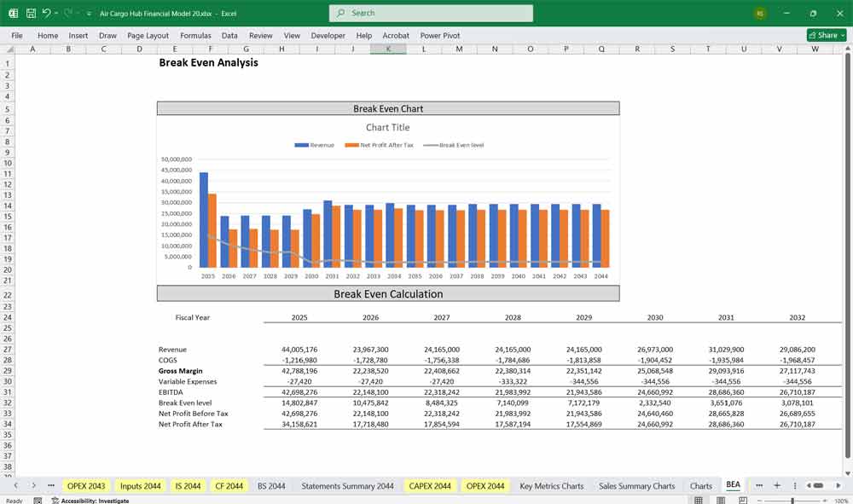Image resolution: width=853 pixels, height=504 pixels.
Task: Open the Power Pivot ribbon tab
Action: tap(439, 36)
